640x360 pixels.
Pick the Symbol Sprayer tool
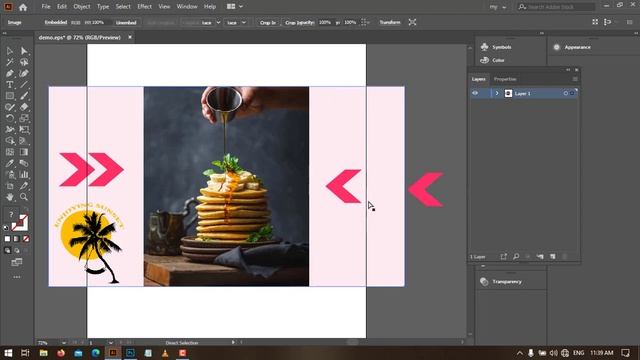click(10, 175)
